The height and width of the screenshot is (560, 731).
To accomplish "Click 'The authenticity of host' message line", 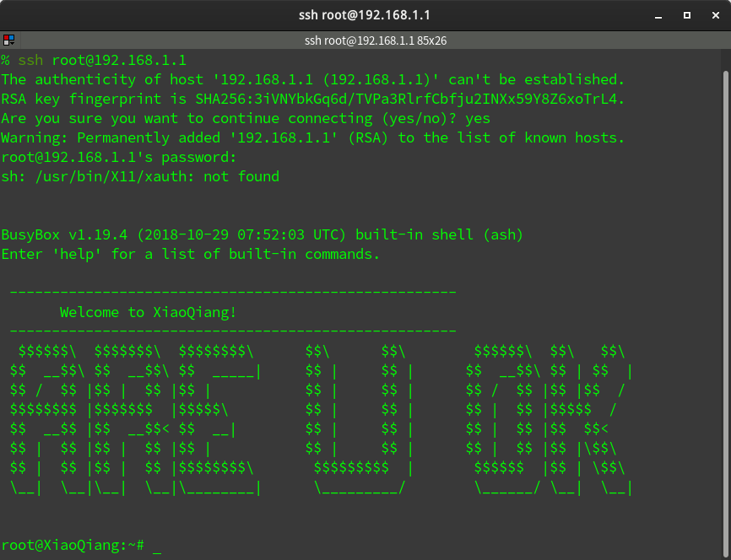I will (312, 79).
